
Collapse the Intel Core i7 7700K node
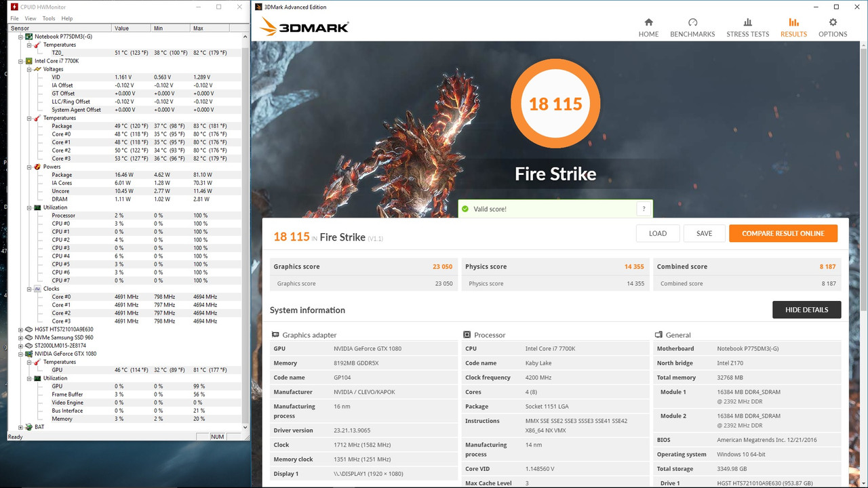[x=20, y=61]
